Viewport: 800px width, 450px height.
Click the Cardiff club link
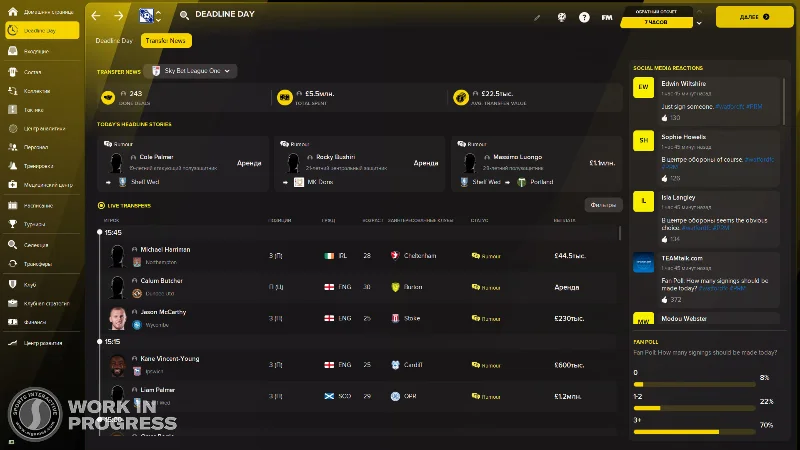(x=413, y=365)
